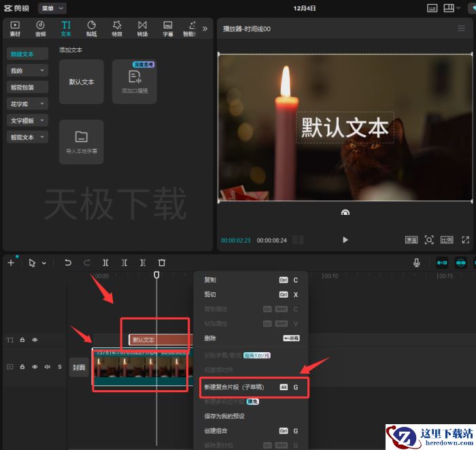Screen dimensions: 476x450
Task: Open the keyboard shortcuts icon in title bar
Action: (432, 8)
